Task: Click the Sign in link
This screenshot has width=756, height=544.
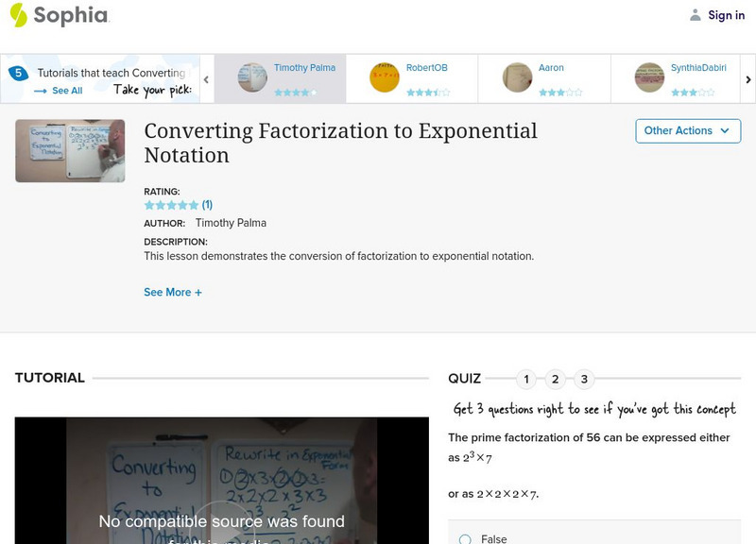Action: tap(725, 14)
